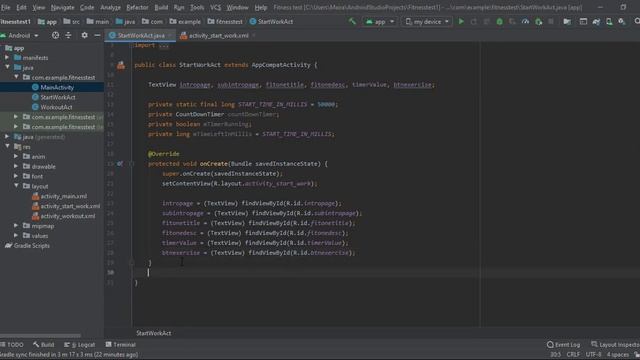
Task: Expand the values folder
Action: [x=16, y=235]
